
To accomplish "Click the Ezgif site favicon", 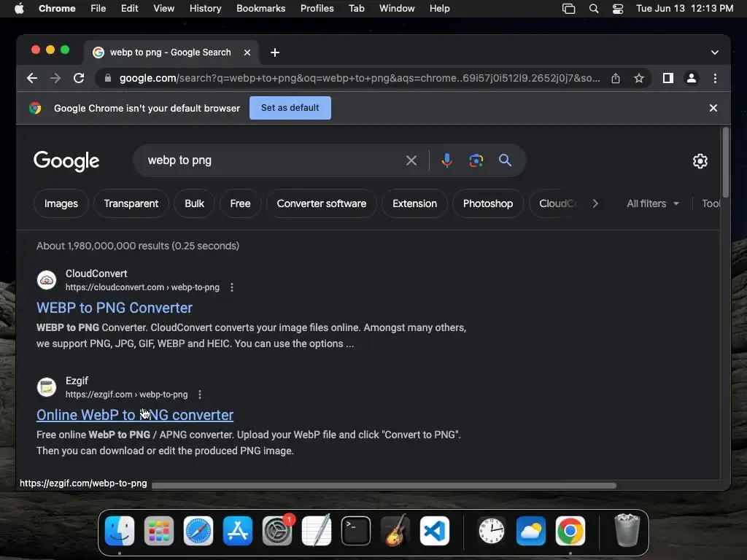I will coord(47,387).
